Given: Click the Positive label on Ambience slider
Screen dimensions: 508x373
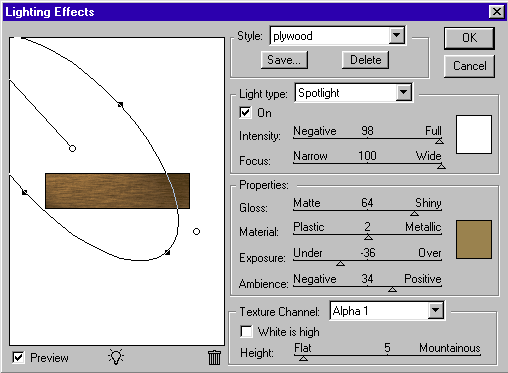Looking at the screenshot, I should 423,279.
